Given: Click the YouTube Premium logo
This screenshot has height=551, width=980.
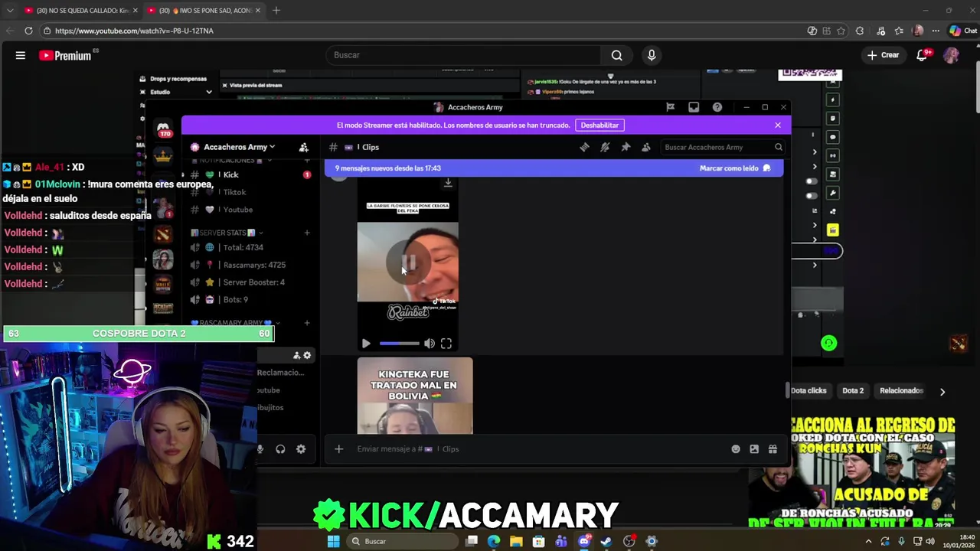Looking at the screenshot, I should click(65, 55).
